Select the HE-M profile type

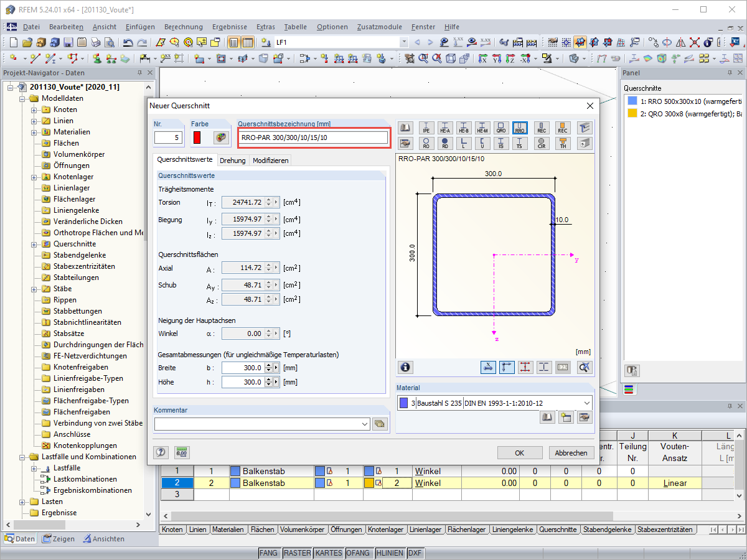click(482, 128)
